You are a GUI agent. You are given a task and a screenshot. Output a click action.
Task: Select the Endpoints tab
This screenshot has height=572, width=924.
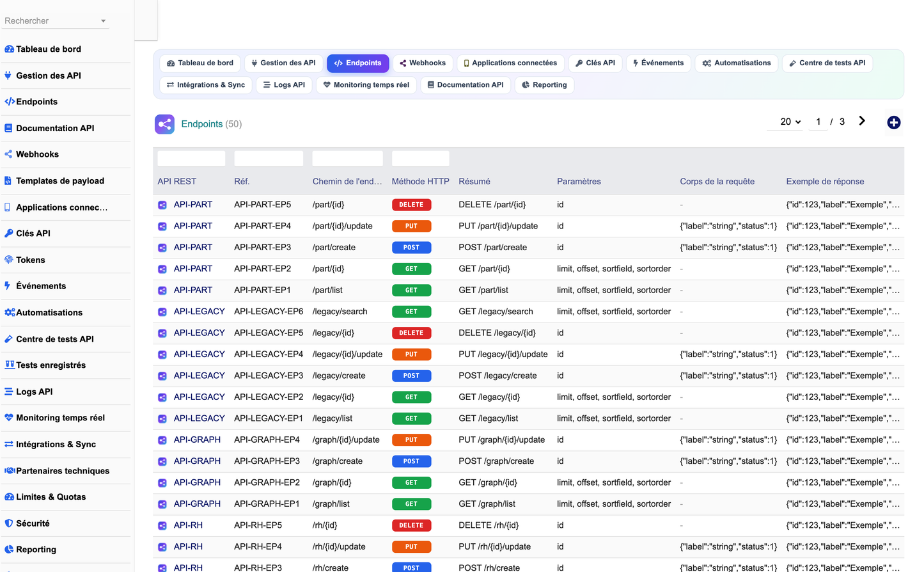(x=358, y=63)
